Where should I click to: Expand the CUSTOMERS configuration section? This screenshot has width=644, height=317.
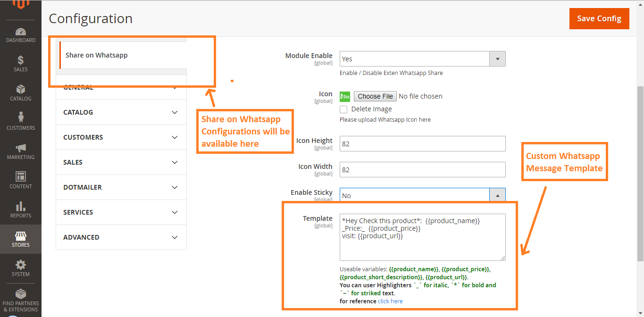121,137
